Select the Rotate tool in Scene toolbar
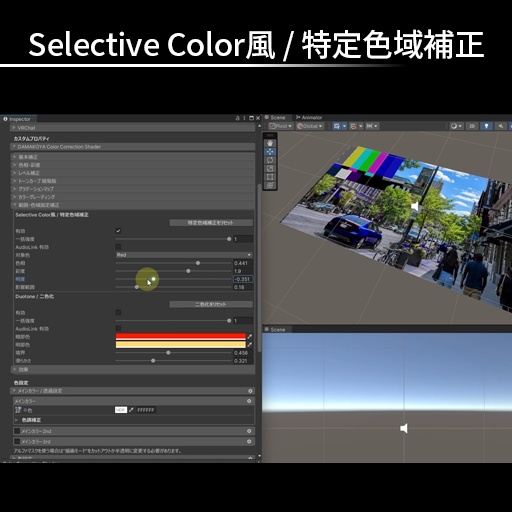Image resolution: width=512 pixels, height=512 pixels. [270, 160]
